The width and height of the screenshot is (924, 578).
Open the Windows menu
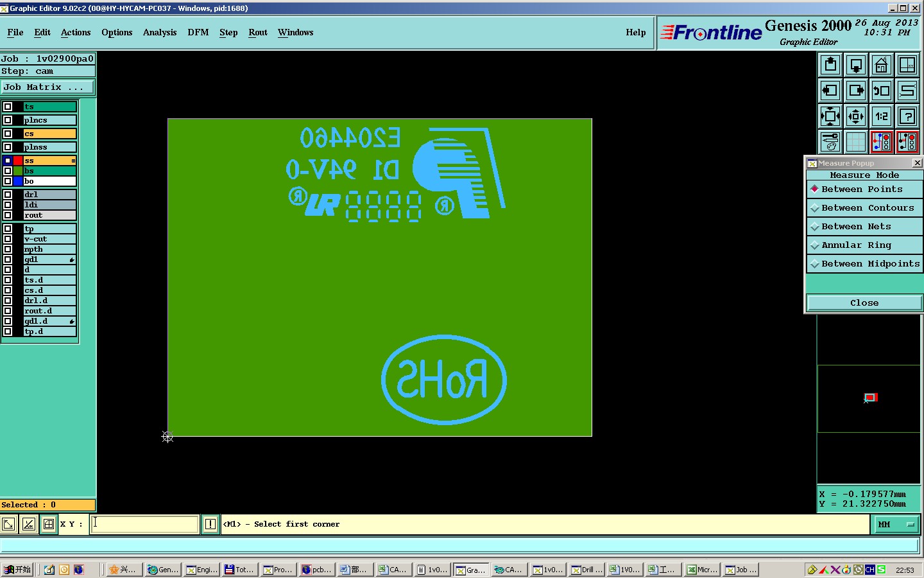coord(296,33)
